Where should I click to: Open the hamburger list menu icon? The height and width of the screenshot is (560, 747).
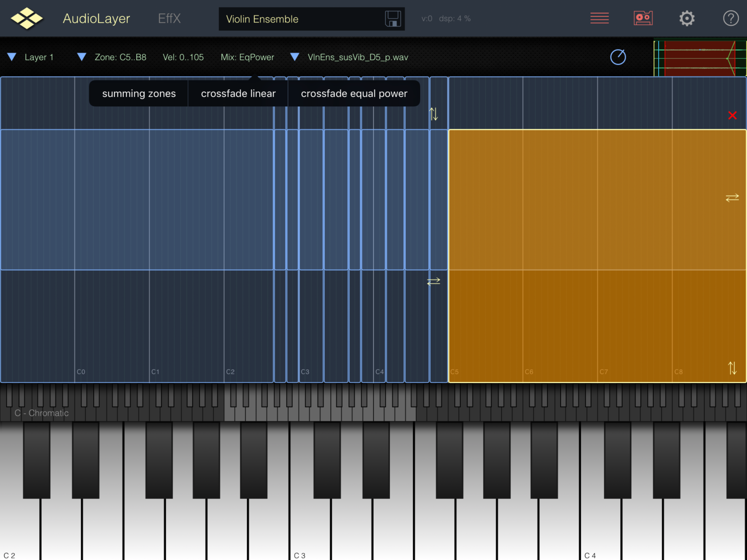[x=599, y=18]
